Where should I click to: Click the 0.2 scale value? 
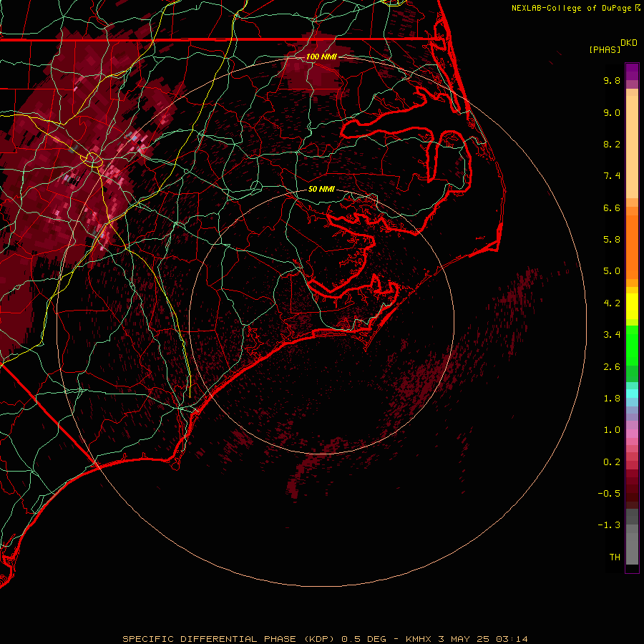(x=612, y=462)
